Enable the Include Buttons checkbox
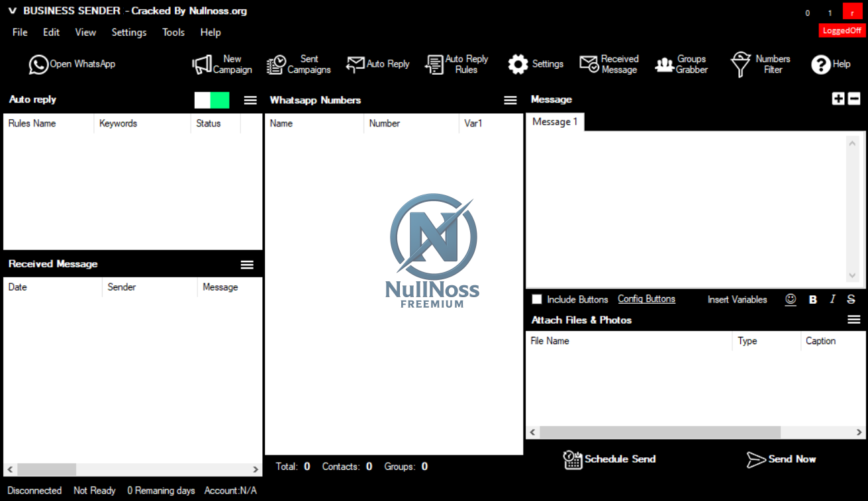This screenshot has height=501, width=868. (537, 299)
